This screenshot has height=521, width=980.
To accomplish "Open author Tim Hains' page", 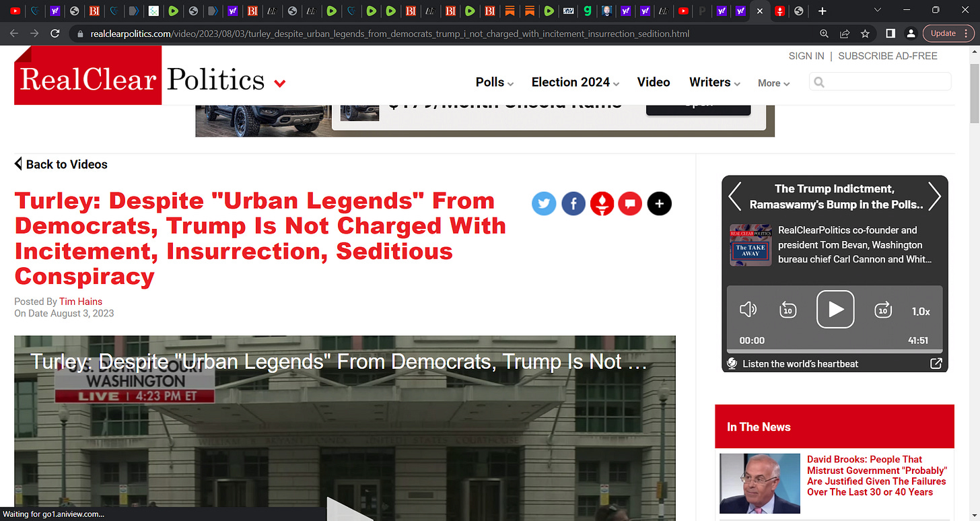I will [x=81, y=302].
